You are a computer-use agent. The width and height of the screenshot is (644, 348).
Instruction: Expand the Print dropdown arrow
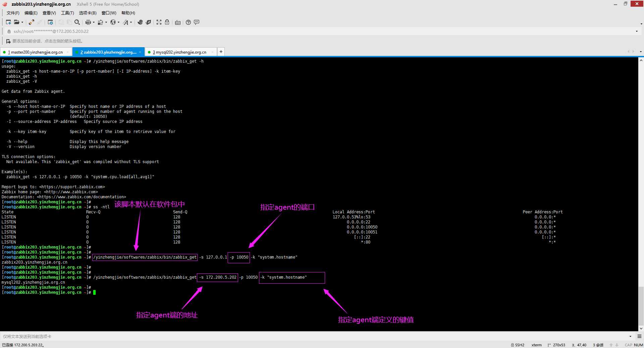tap(94, 22)
